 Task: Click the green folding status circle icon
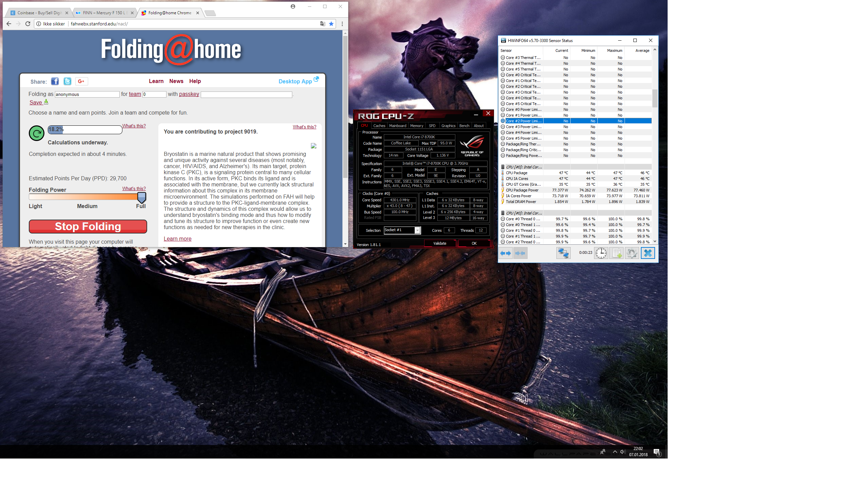coord(37,133)
